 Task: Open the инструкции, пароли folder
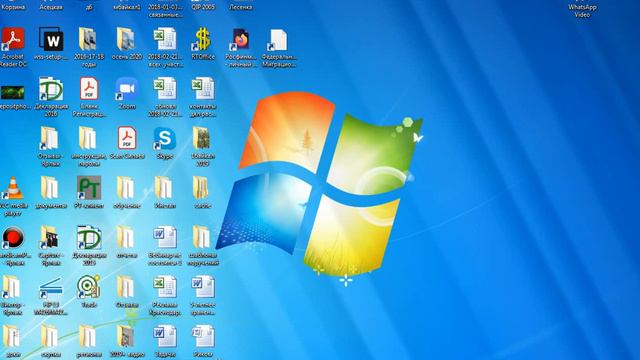[88, 139]
